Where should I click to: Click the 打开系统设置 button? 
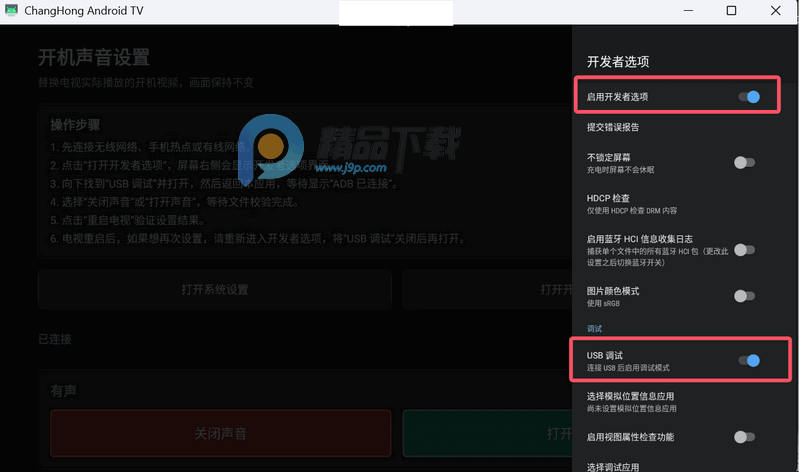215,289
